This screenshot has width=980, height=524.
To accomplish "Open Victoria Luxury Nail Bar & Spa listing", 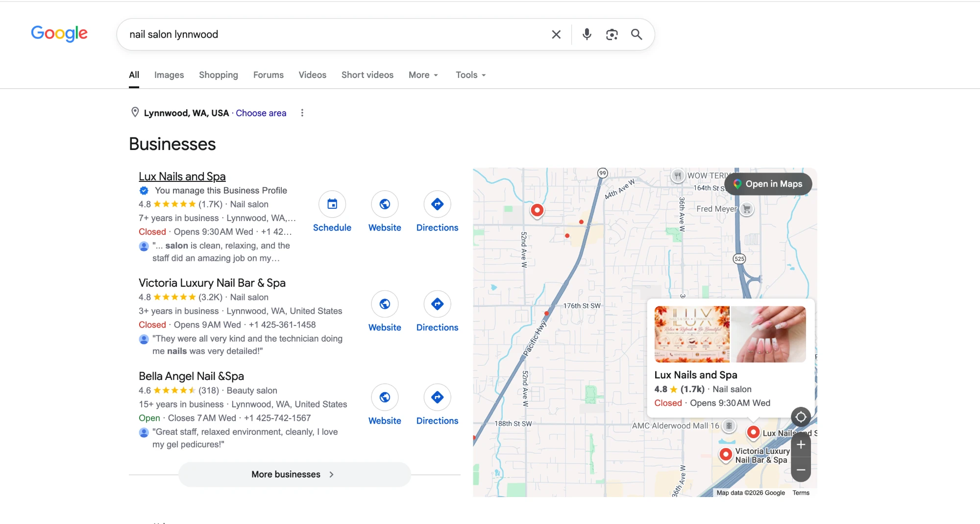I will pyautogui.click(x=212, y=283).
